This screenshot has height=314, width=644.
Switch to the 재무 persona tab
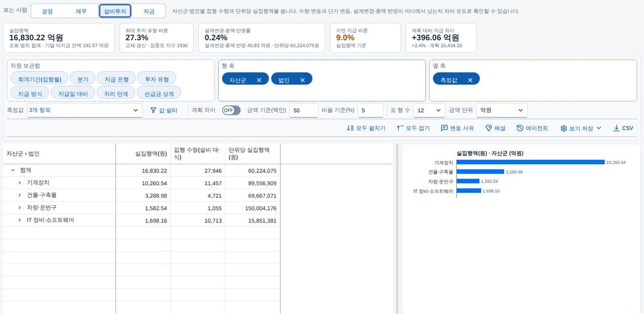point(81,11)
